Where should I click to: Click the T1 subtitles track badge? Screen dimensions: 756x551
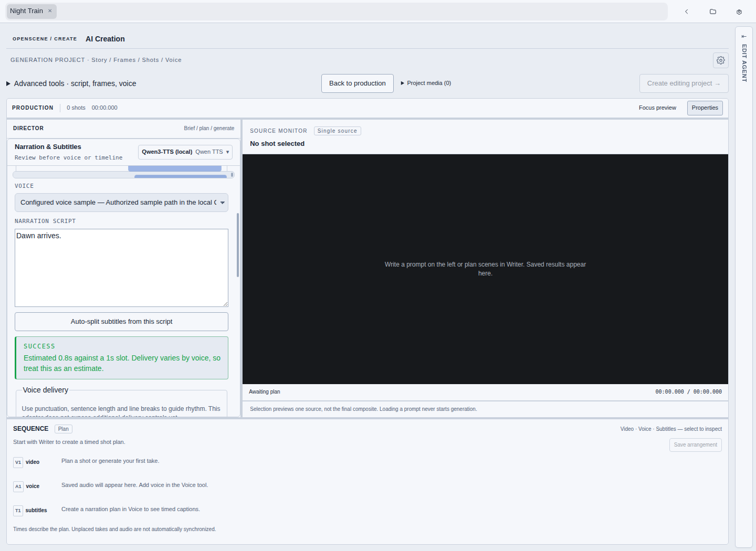pos(18,511)
